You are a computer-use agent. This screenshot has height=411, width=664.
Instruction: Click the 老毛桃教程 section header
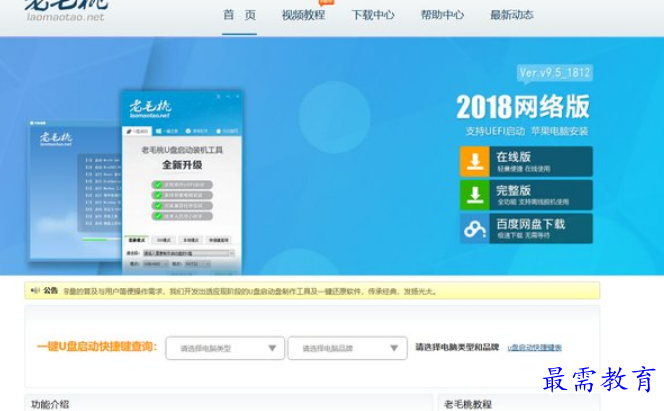click(468, 404)
